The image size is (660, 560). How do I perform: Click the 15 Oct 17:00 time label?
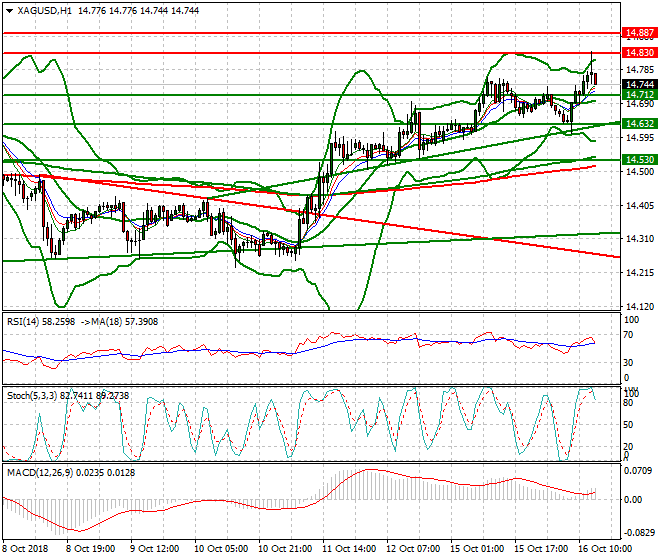click(x=541, y=549)
